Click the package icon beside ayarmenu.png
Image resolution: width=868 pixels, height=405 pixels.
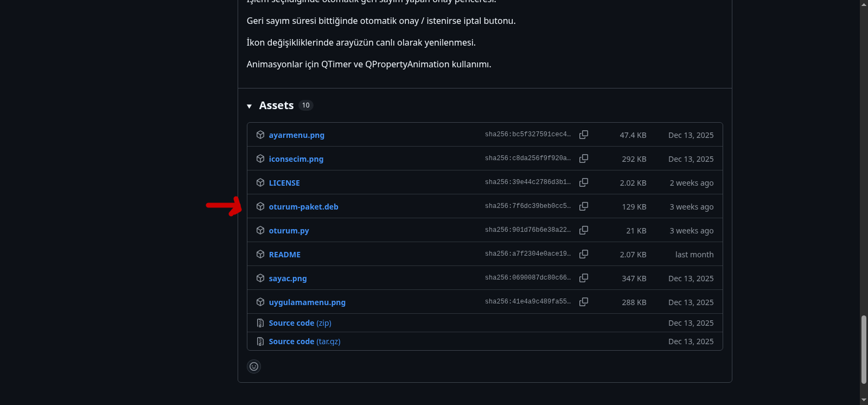click(x=260, y=135)
